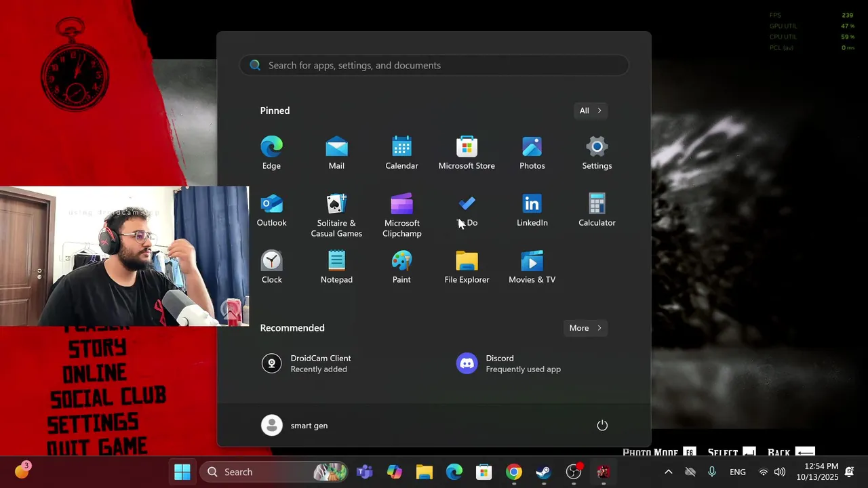Image resolution: width=868 pixels, height=488 pixels.
Task: Select ONLINE in the game menu
Action: pyautogui.click(x=94, y=373)
